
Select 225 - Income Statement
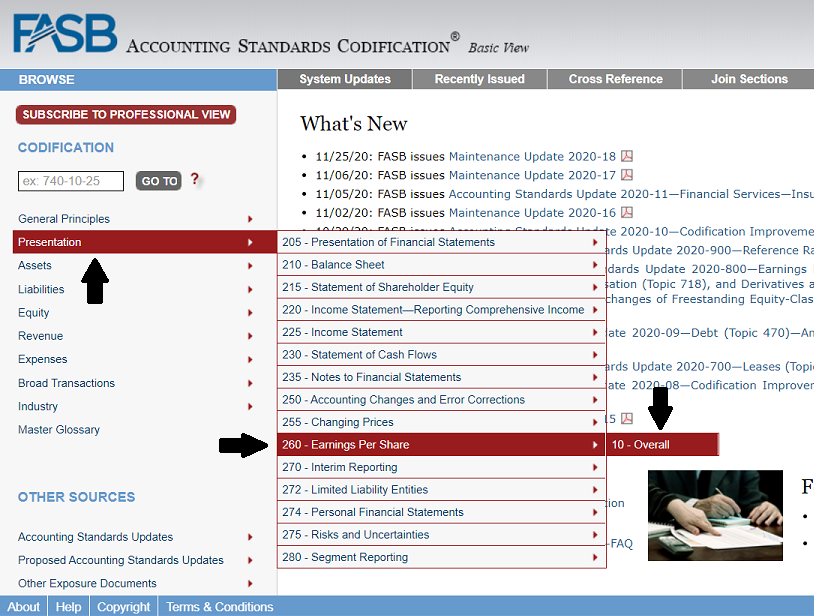441,332
